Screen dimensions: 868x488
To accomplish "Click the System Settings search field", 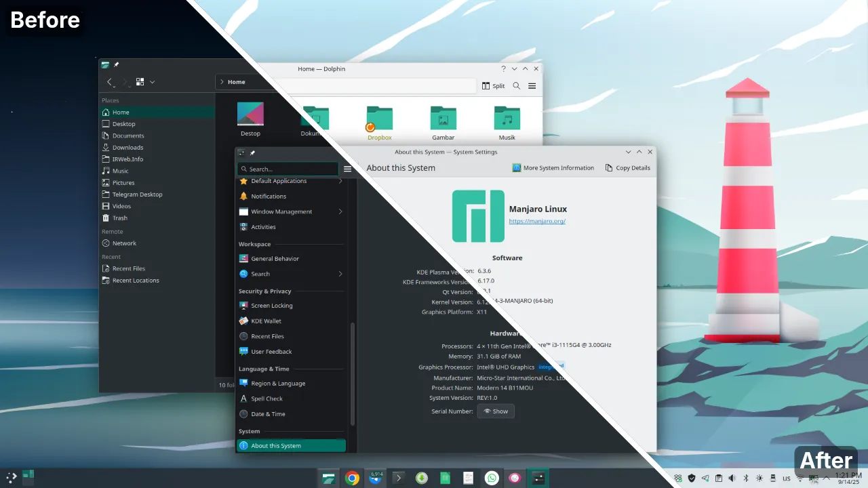I will (288, 169).
